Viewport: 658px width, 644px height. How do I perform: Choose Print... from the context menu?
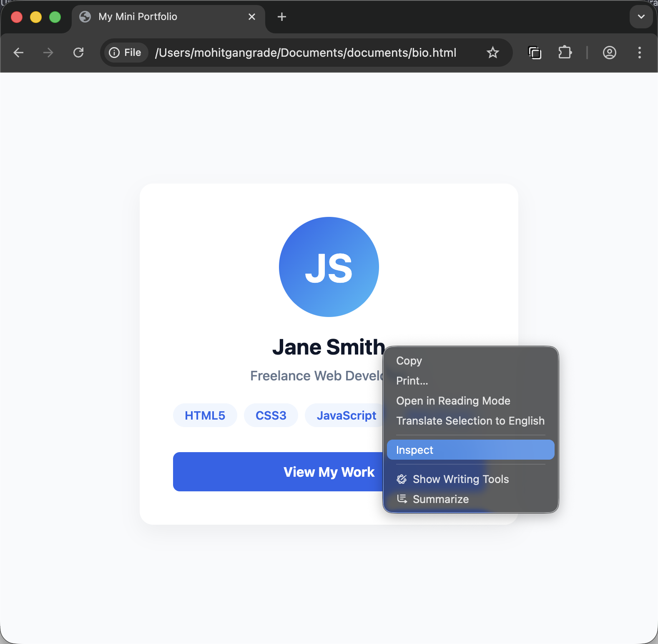pos(470,381)
